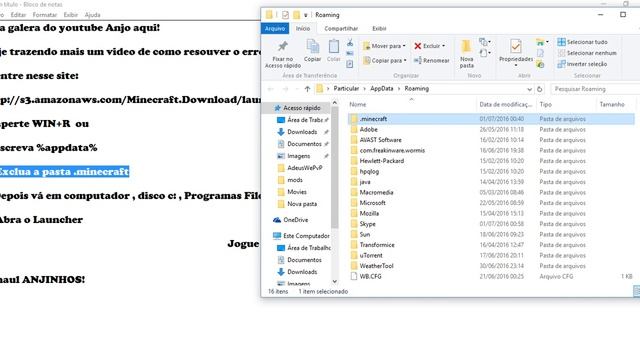Click Inverter seleção

(582, 64)
